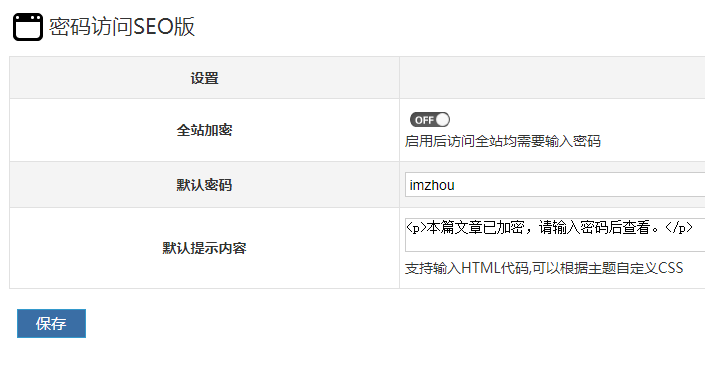Focus the default password field containing imzhou
Screen dimensions: 705x374
click(555, 184)
